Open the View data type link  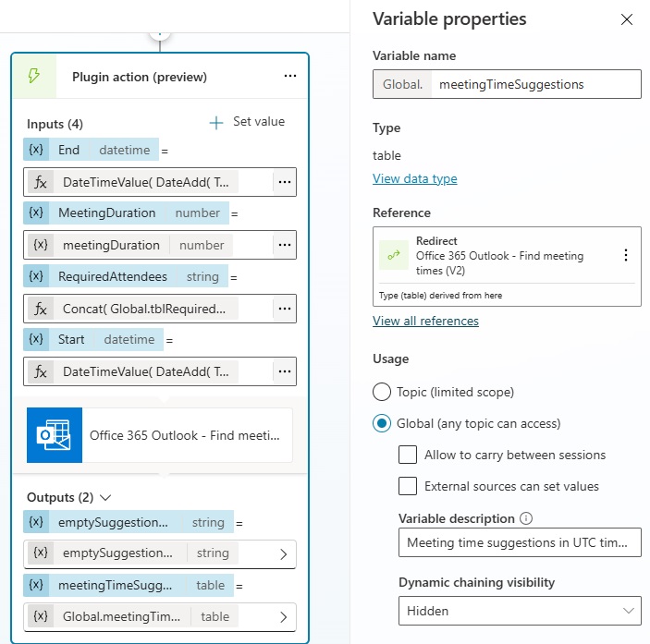click(x=414, y=178)
